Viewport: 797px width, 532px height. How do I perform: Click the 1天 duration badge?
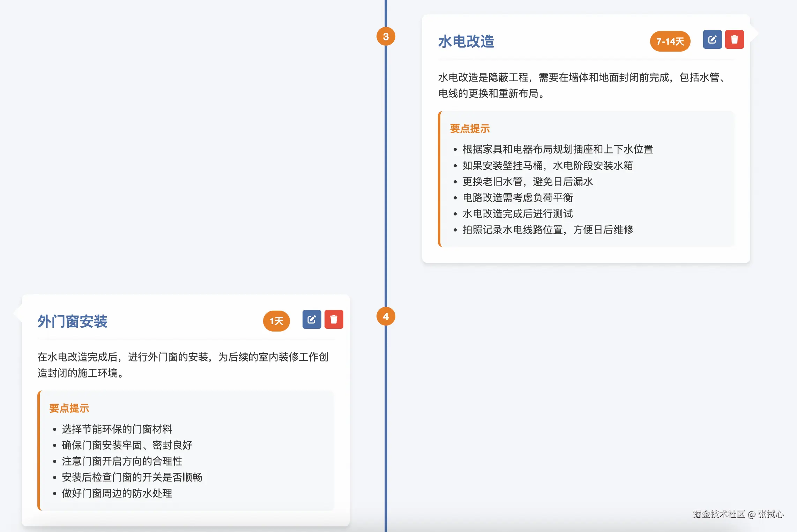[276, 321]
